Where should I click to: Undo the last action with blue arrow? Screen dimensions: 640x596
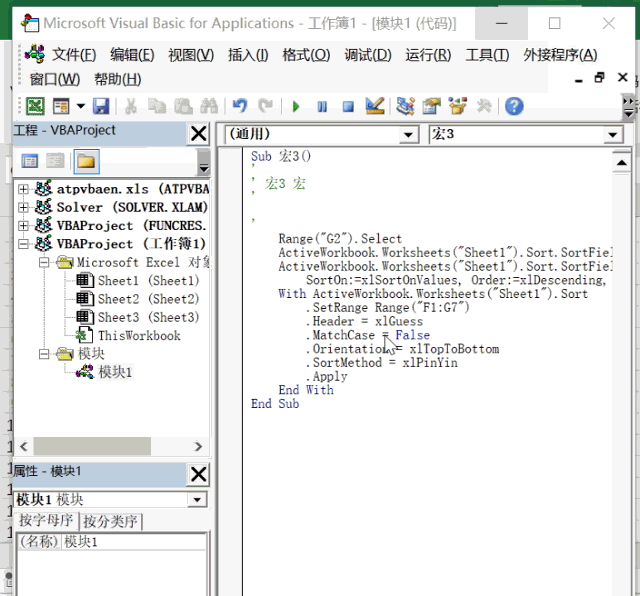point(240,107)
